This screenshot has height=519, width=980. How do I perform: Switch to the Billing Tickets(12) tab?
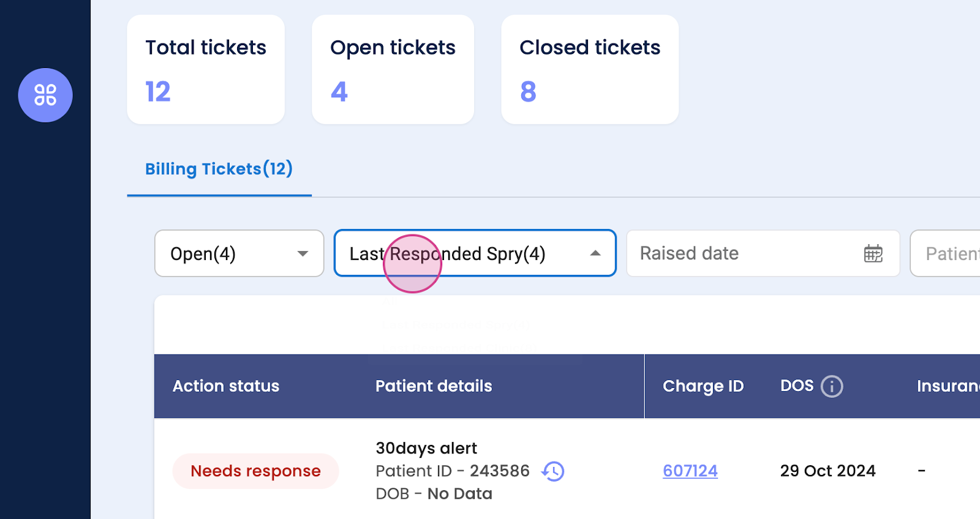[219, 169]
